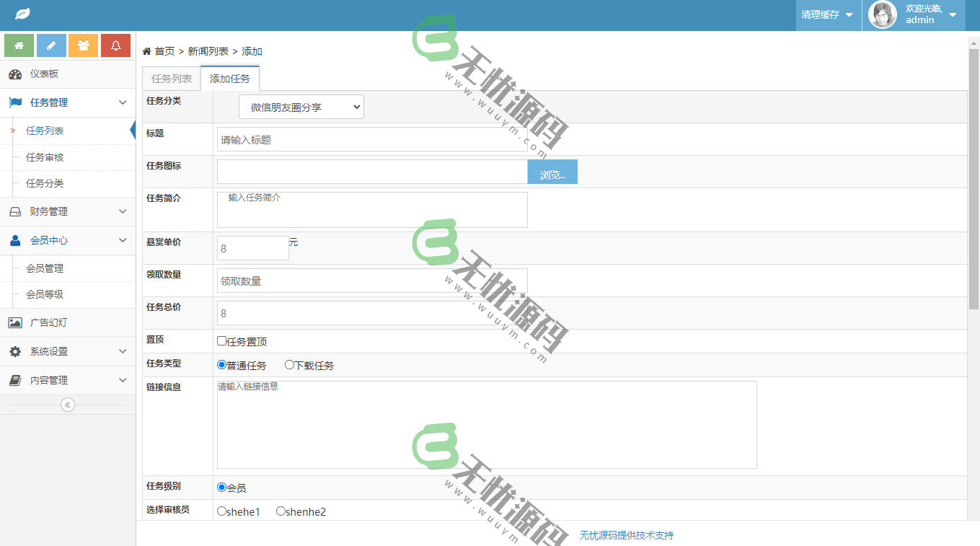980x546 pixels.
Task: Open the 任务分类 dropdown showing 微信朋友圈分享
Action: [x=301, y=106]
